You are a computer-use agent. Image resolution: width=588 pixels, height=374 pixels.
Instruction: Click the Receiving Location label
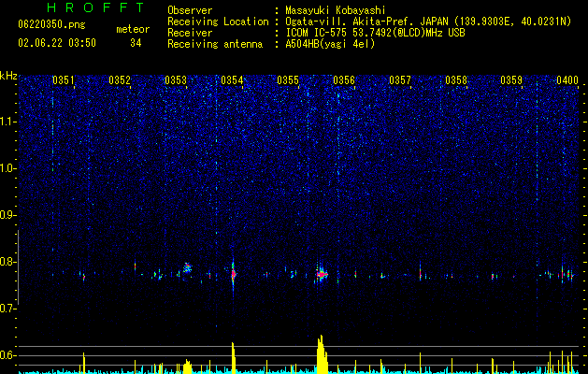click(218, 22)
